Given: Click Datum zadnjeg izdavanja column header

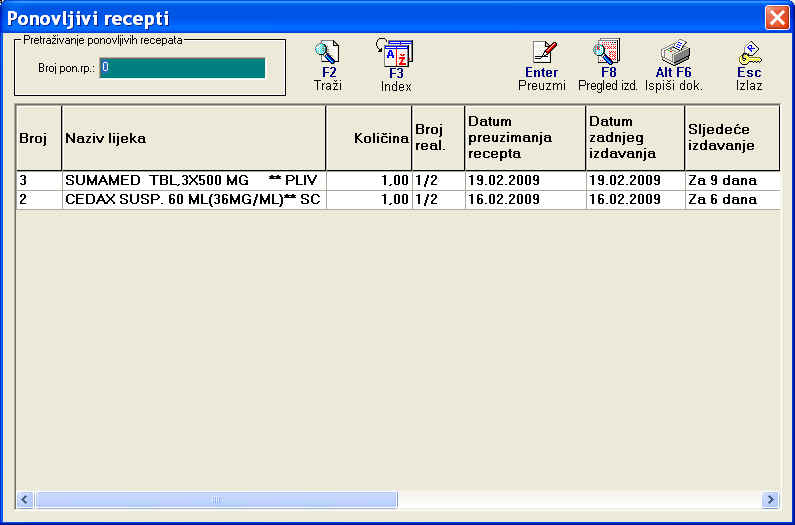Looking at the screenshot, I should (x=635, y=138).
